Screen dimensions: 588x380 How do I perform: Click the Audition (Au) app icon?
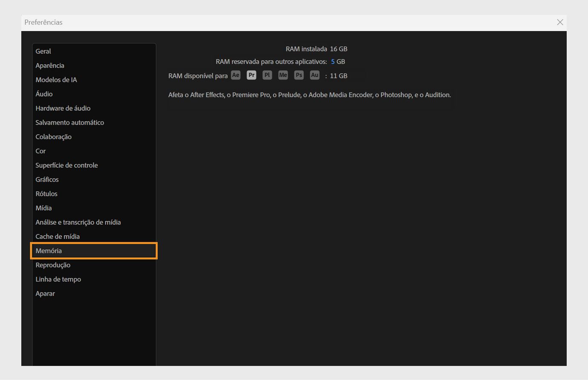[x=314, y=75]
